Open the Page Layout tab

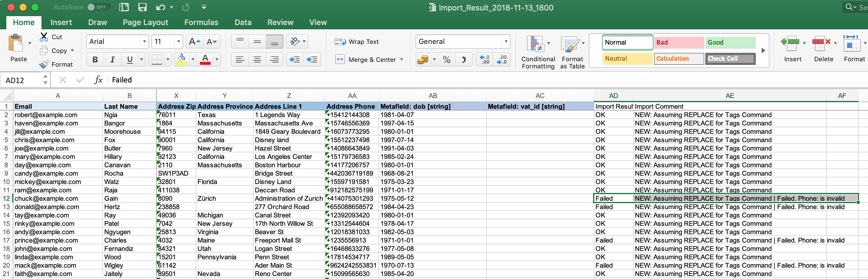point(145,22)
